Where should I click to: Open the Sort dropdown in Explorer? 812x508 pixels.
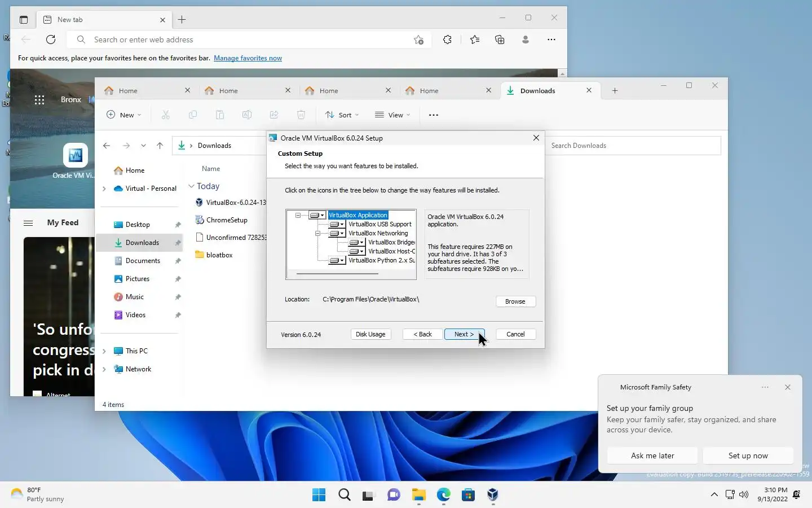[342, 115]
